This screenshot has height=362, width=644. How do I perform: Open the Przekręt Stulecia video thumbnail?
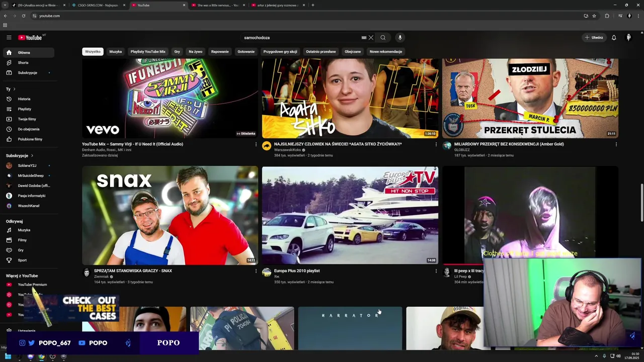[x=530, y=98]
